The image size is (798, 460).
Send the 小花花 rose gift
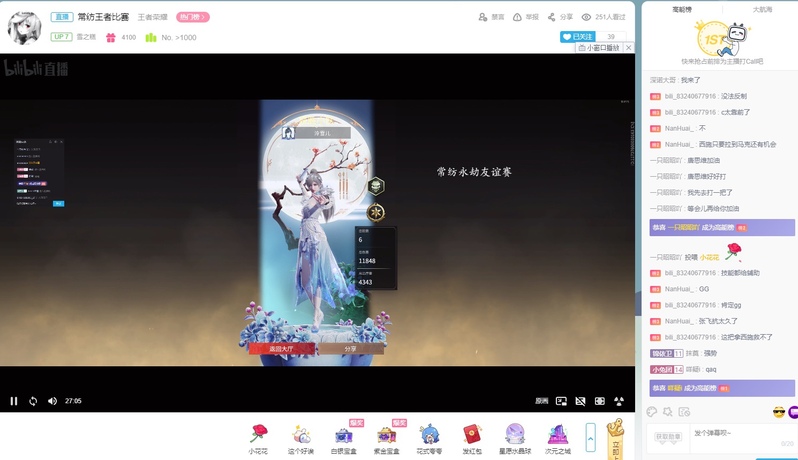coord(259,439)
